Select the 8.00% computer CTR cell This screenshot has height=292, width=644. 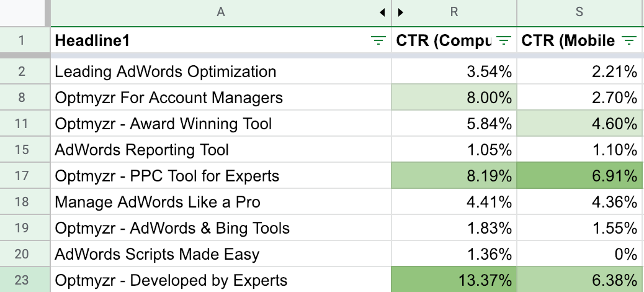(454, 98)
